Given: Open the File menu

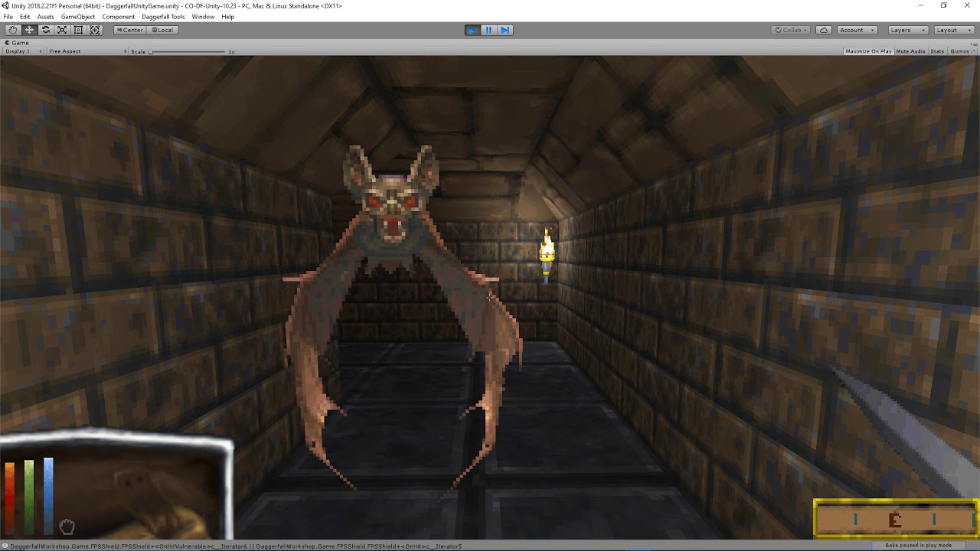Looking at the screenshot, I should 8,17.
